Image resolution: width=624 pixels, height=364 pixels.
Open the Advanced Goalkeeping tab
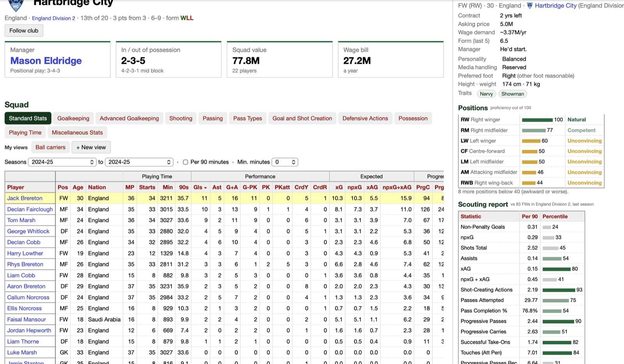point(129,118)
